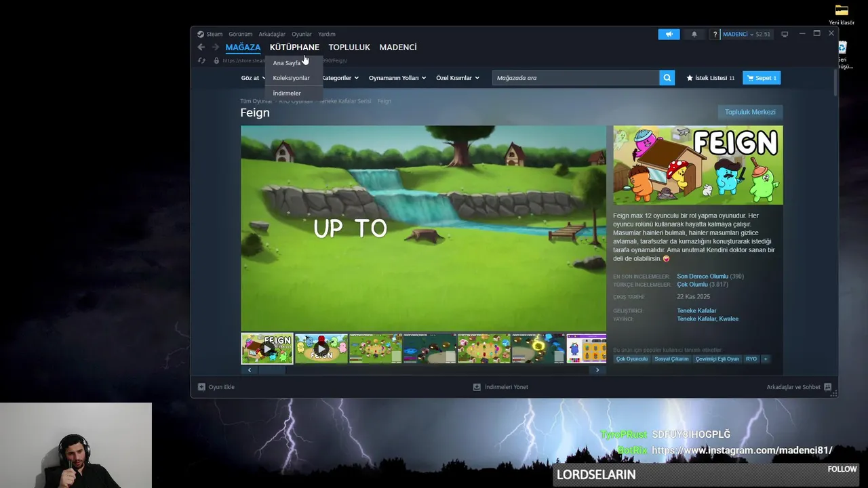
Task: Open the Arkadaşlar menu
Action: coord(272,34)
